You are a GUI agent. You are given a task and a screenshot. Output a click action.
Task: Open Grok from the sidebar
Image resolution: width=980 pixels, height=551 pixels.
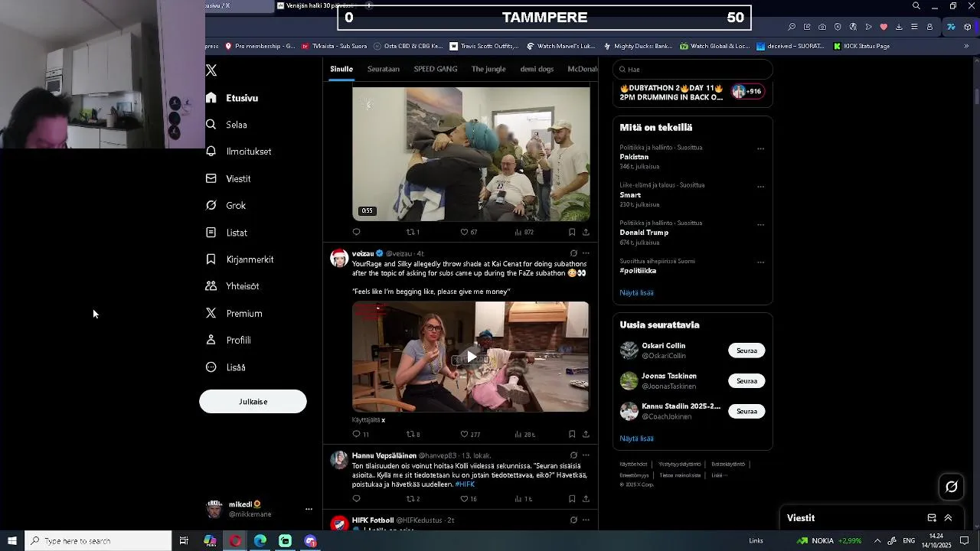click(226, 205)
